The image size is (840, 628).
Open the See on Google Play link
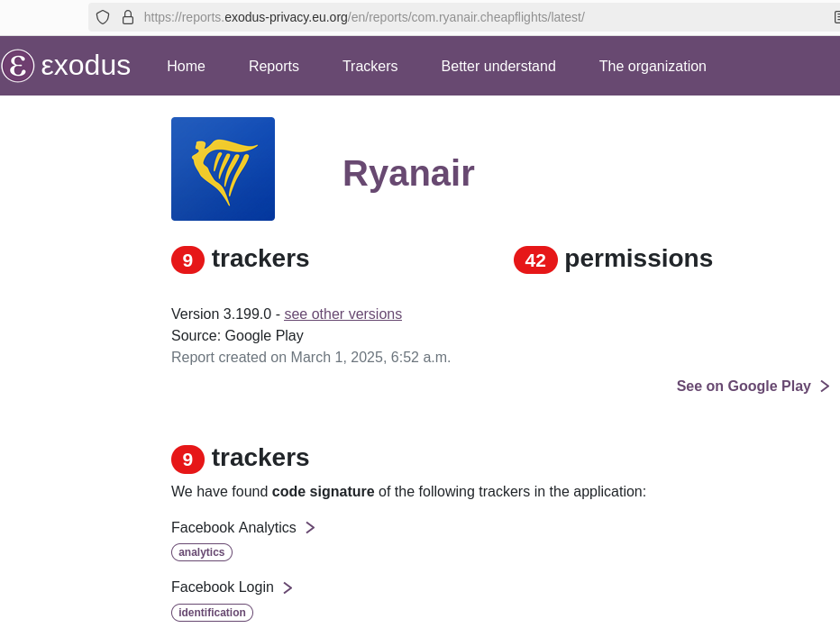pyautogui.click(x=744, y=386)
